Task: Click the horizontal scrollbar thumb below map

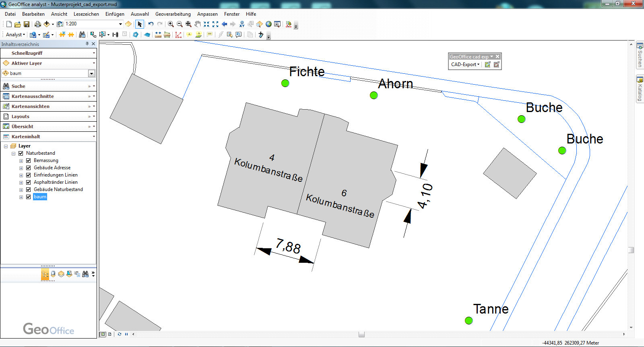Action: (x=361, y=334)
